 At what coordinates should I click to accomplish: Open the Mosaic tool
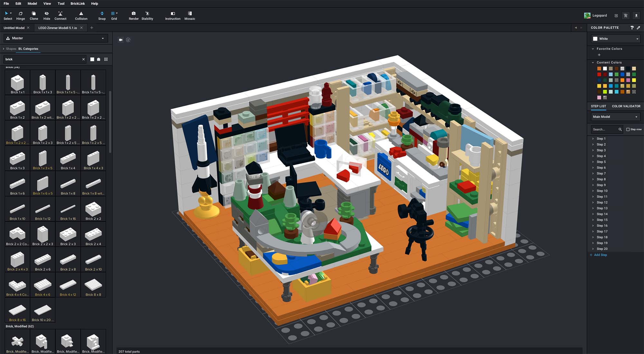[x=190, y=15]
